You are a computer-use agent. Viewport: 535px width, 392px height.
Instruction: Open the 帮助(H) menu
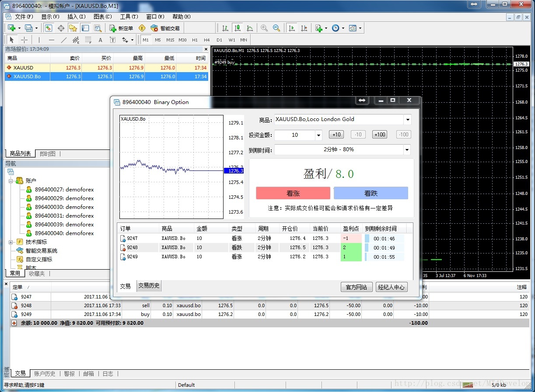pyautogui.click(x=182, y=17)
